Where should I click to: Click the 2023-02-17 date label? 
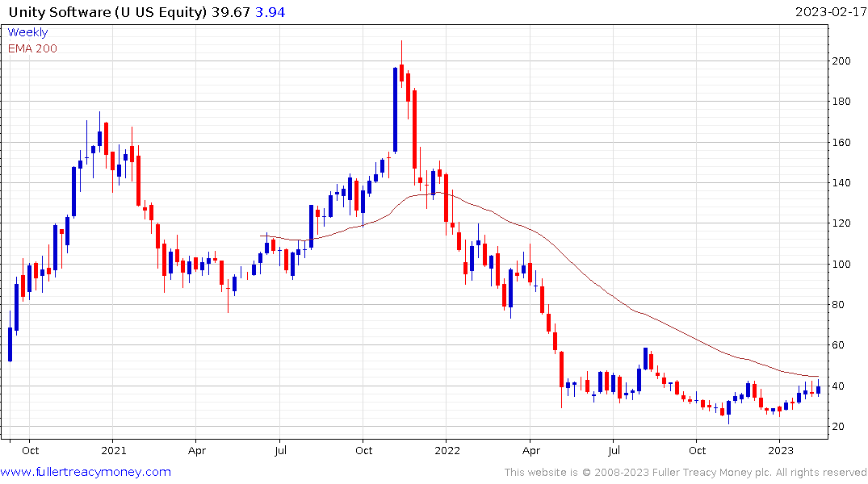click(830, 11)
